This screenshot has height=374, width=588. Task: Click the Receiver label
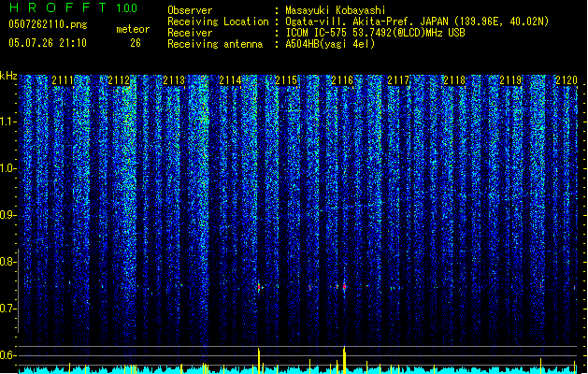(x=190, y=33)
